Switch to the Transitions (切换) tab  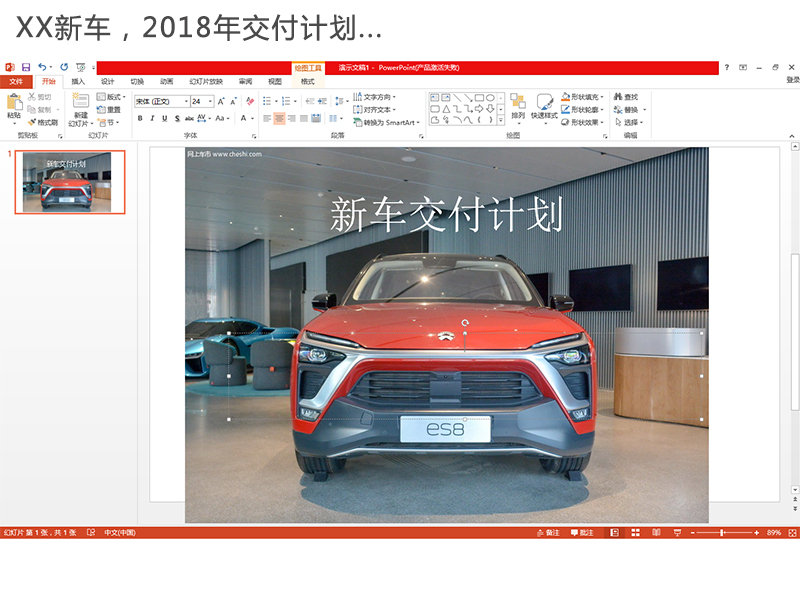tap(137, 82)
